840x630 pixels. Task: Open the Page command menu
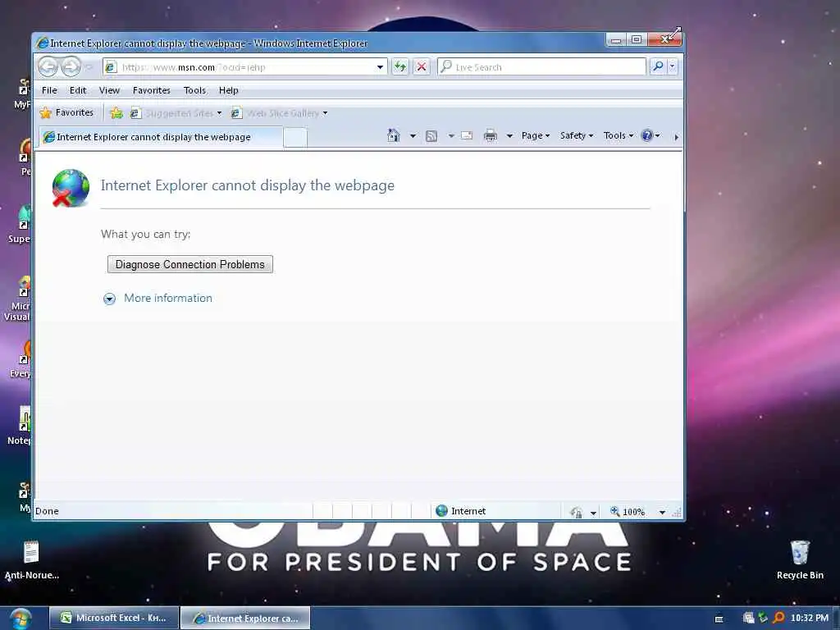click(535, 135)
